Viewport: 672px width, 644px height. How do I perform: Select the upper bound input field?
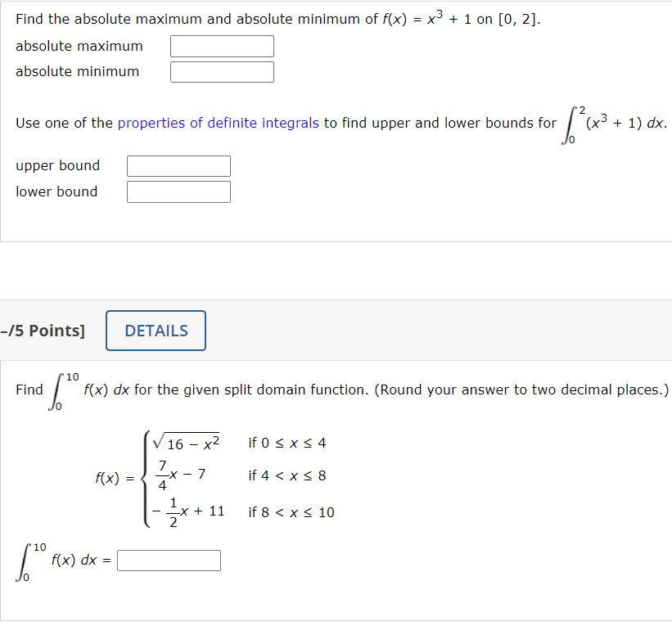pos(178,165)
